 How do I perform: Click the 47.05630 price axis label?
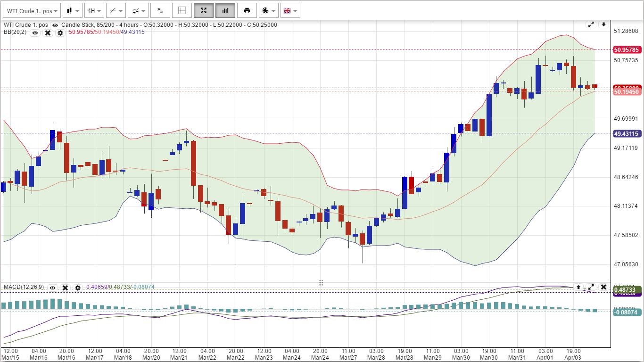(x=626, y=264)
